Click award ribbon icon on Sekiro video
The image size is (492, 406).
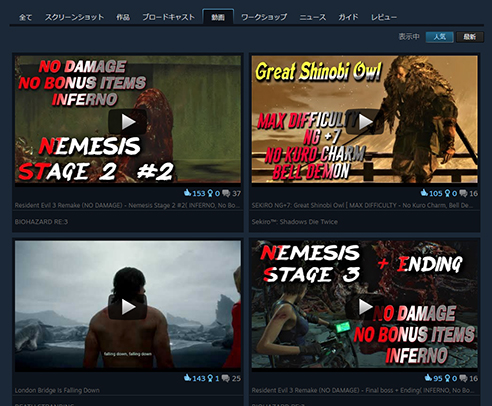point(447,193)
